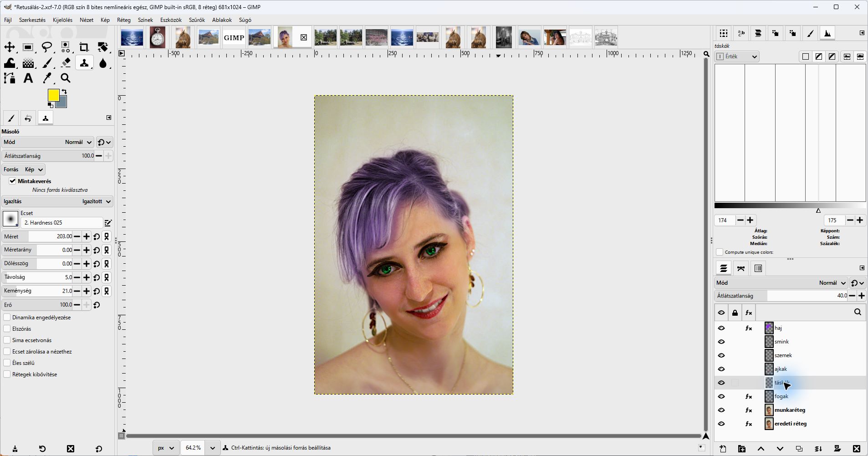Open the Igazítás Igazított dropdown
Image resolution: width=868 pixels, height=456 pixels.
[57, 201]
